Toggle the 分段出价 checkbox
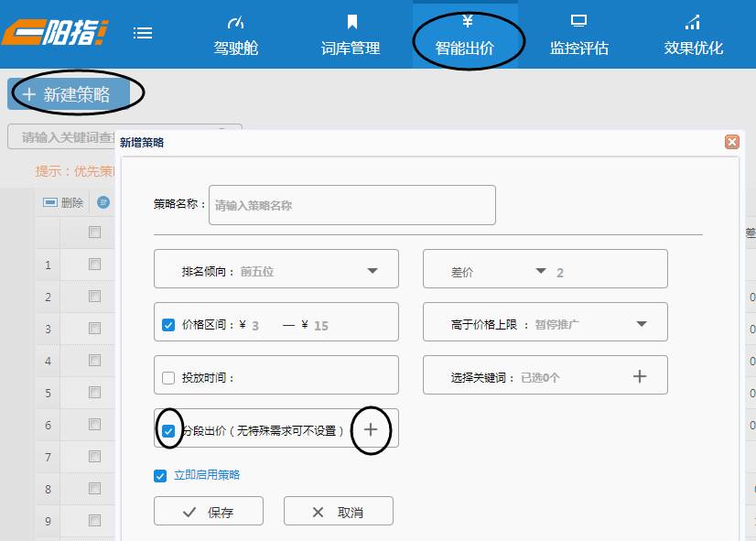The height and width of the screenshot is (541, 756). (x=168, y=430)
